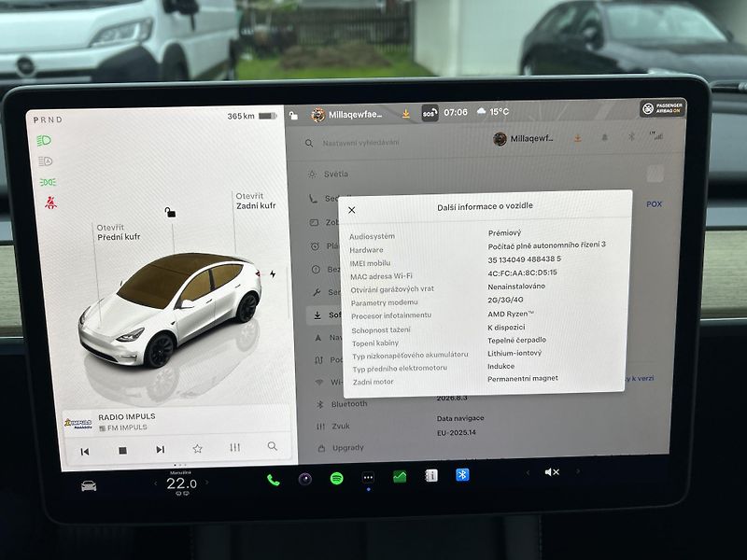Image resolution: width=747 pixels, height=560 pixels.
Task: Close the Další informace o vozidle dialog
Action: [x=352, y=210]
